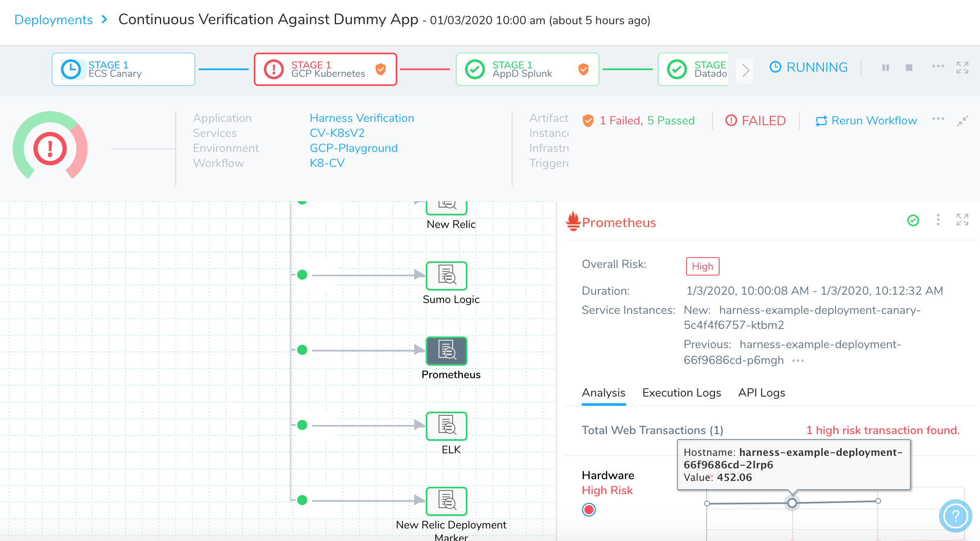The height and width of the screenshot is (541, 980).
Task: Select the failed GCP Kubernetes stage card
Action: point(326,69)
